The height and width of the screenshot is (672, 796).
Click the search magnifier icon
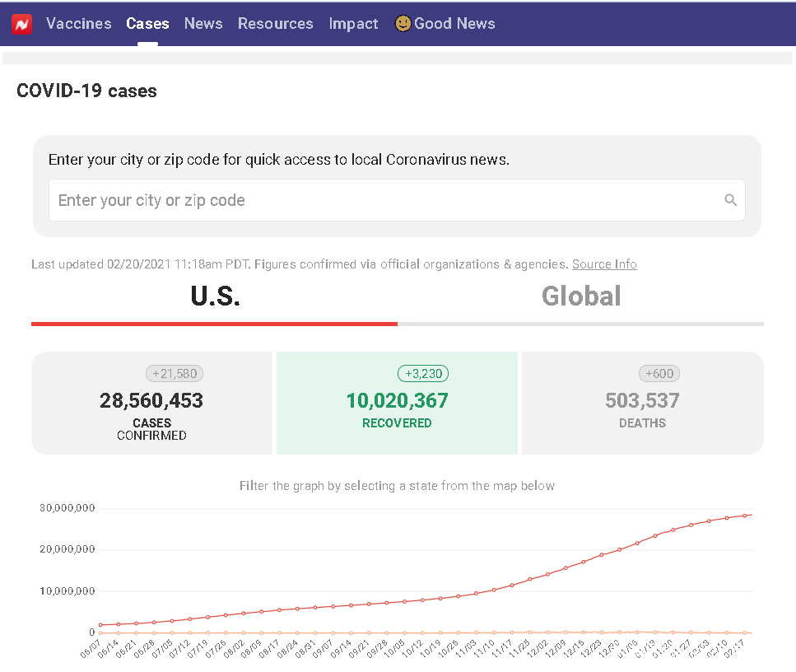tap(730, 200)
